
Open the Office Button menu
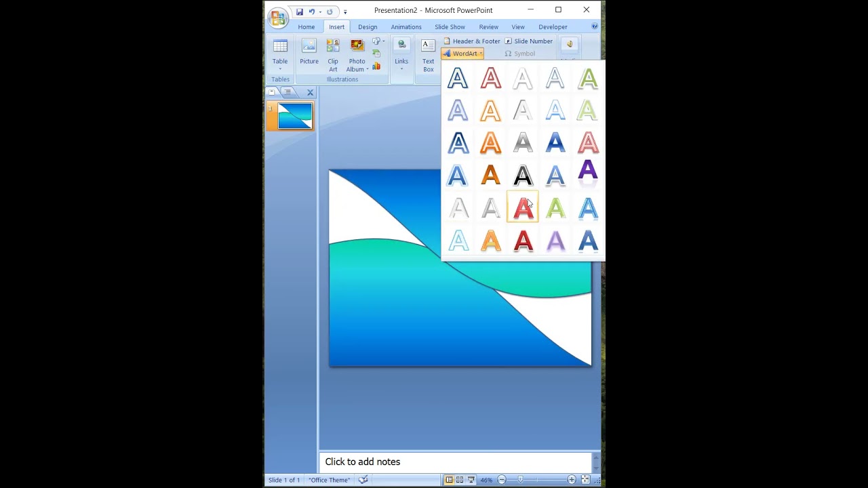click(x=277, y=18)
